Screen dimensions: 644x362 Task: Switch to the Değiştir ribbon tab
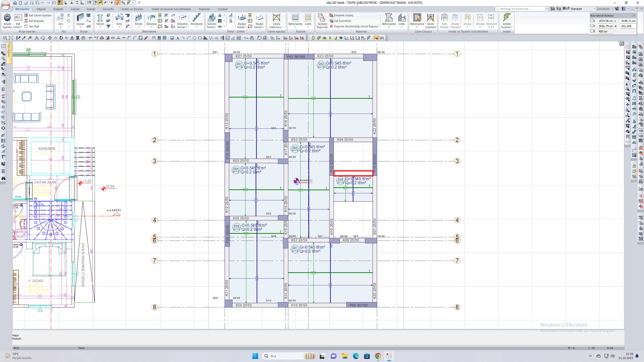click(58, 9)
